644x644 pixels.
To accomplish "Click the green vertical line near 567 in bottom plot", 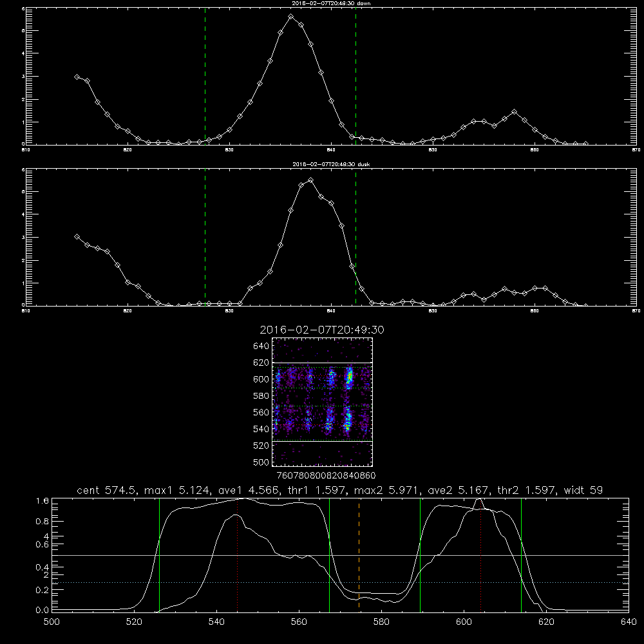I will pyautogui.click(x=329, y=554).
